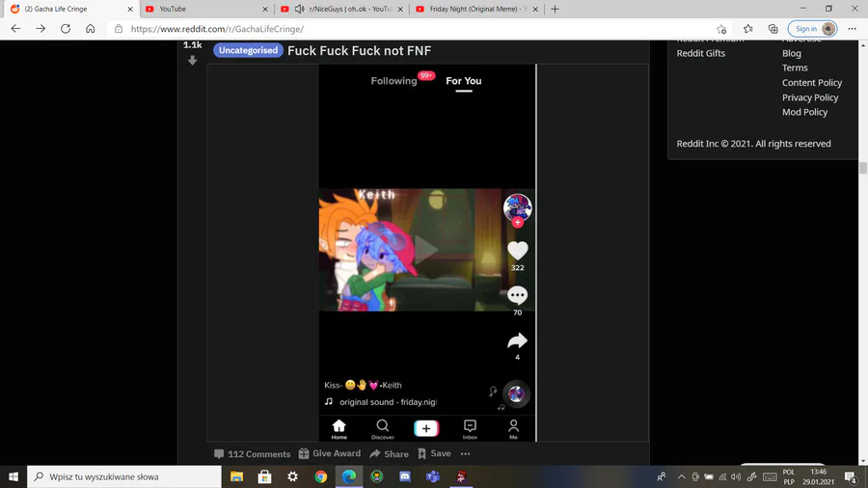The width and height of the screenshot is (868, 488).
Task: Click the TikTok plus create button
Action: tap(425, 428)
